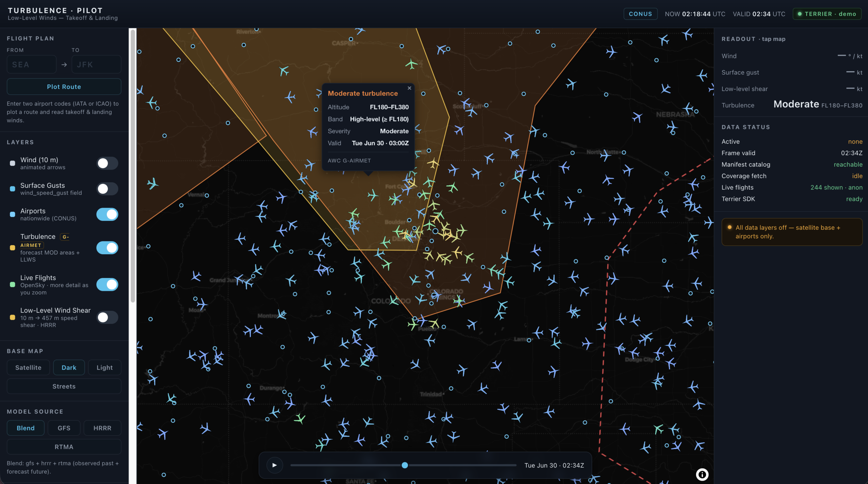Screen dimensions: 868x484
Task: Switch off the Turbulence G-AIRMET layer
Action: tap(107, 248)
